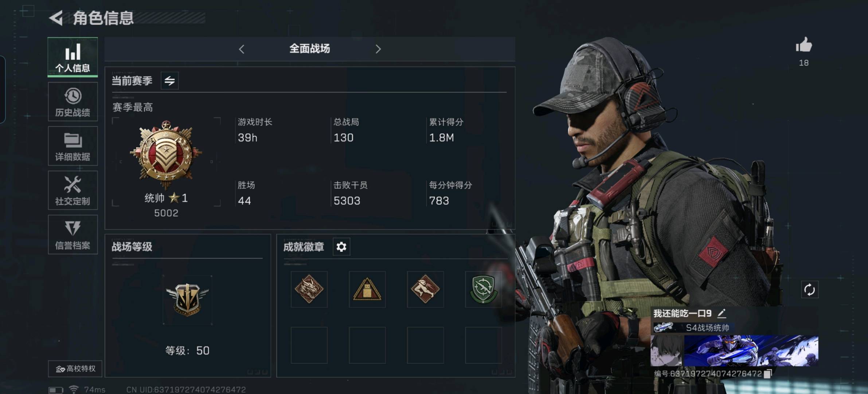868x394 pixels.
Task: Select the dragon achievement badge
Action: (x=309, y=289)
